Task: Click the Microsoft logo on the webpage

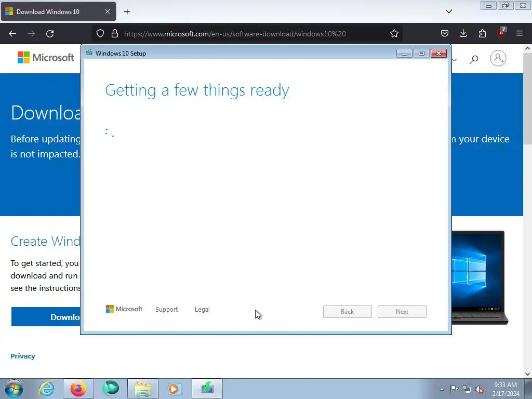Action: tap(46, 58)
